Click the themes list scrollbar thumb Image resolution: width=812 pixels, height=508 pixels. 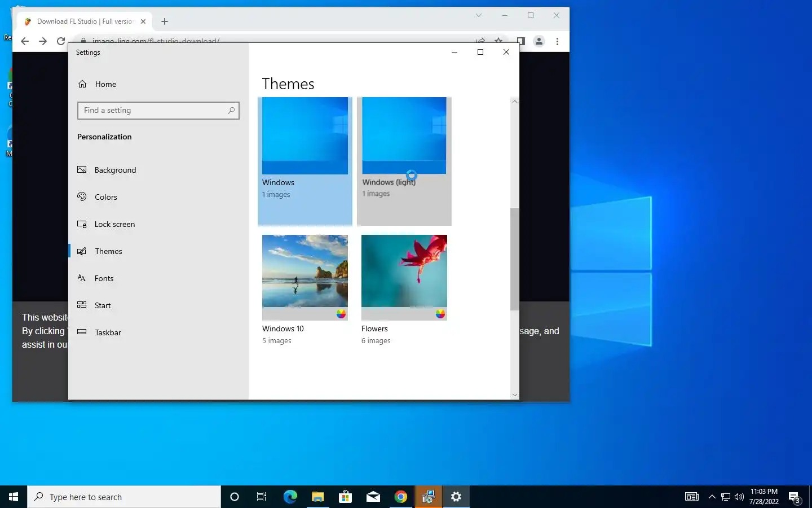click(x=514, y=260)
